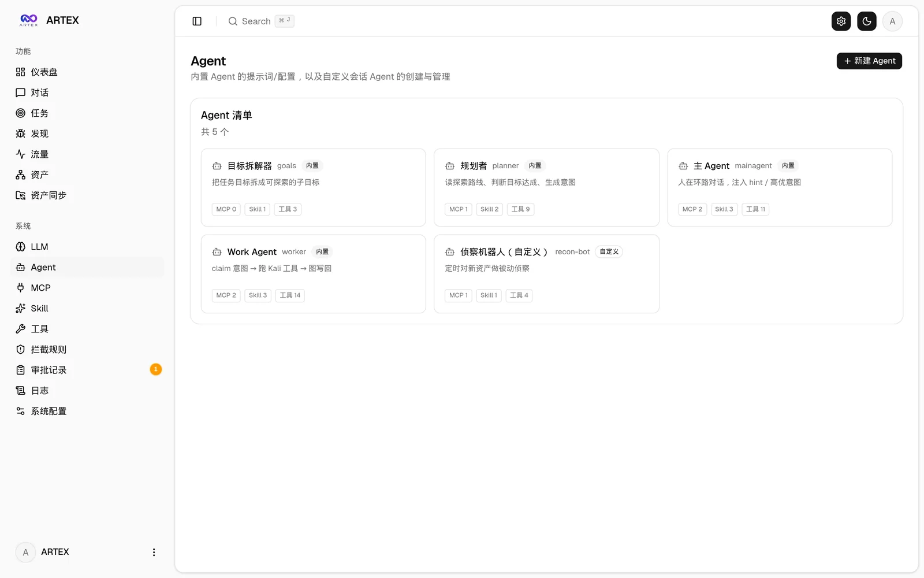Click the 工具 4 tag on recon-bot

(x=519, y=295)
